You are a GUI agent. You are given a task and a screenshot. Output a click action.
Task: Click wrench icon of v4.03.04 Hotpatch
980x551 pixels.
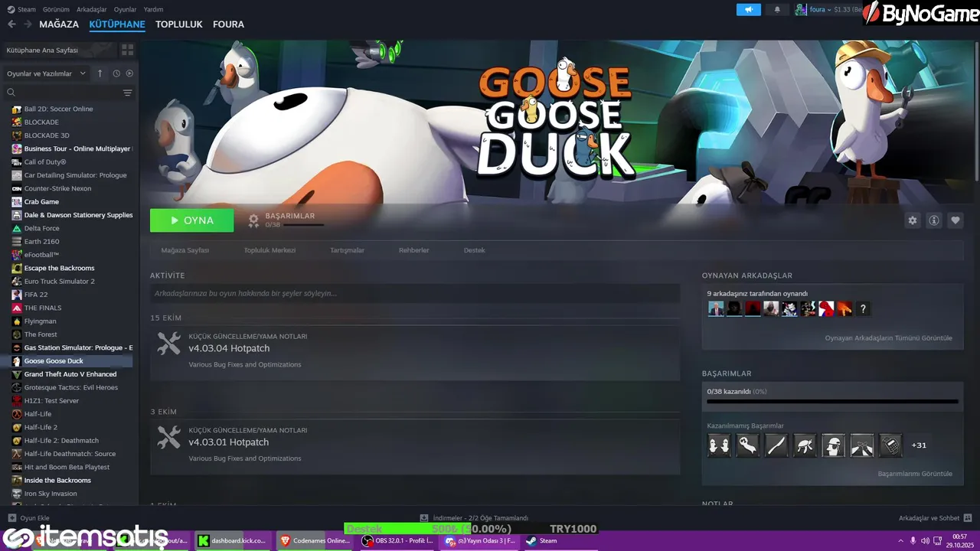(x=168, y=343)
